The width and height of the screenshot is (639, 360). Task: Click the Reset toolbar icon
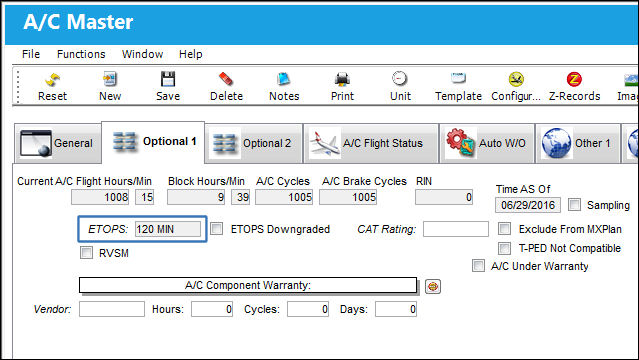pyautogui.click(x=52, y=80)
